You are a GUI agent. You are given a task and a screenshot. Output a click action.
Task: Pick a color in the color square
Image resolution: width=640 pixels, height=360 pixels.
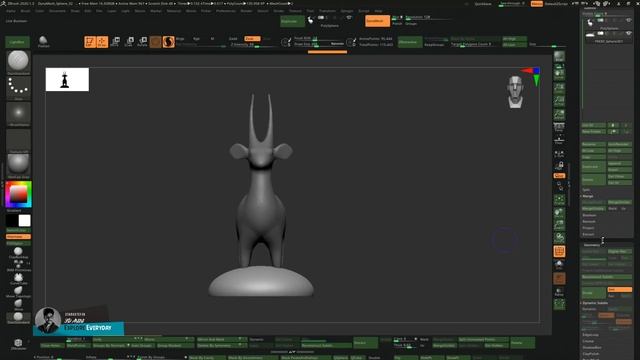(18, 194)
